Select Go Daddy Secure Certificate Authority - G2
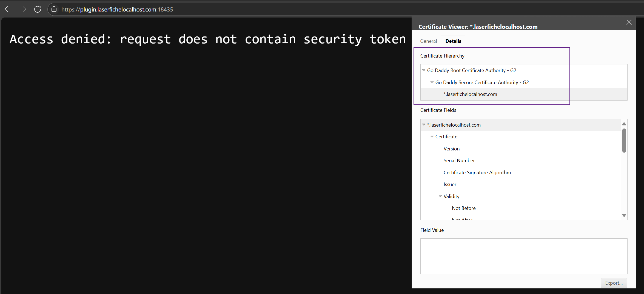Image resolution: width=644 pixels, height=294 pixels. click(482, 82)
